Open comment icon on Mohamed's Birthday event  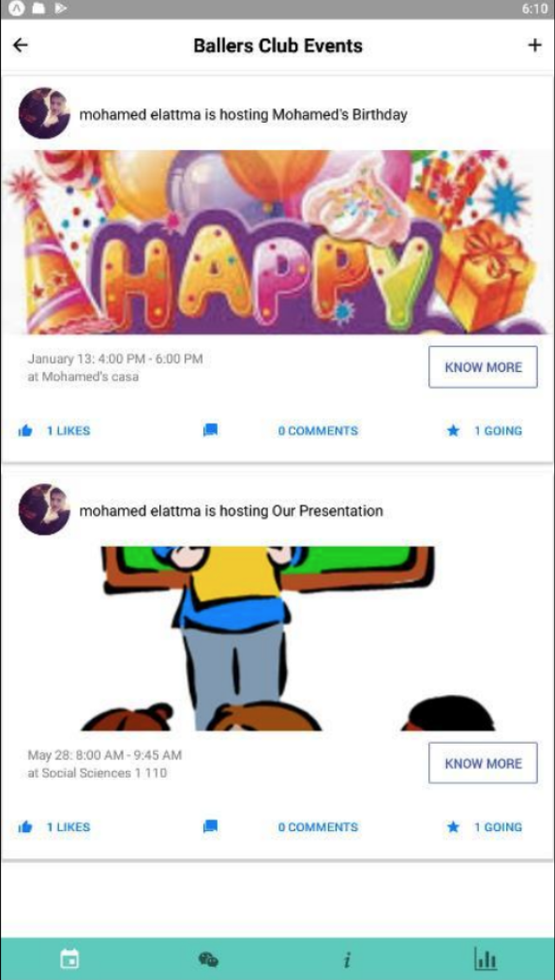211,430
